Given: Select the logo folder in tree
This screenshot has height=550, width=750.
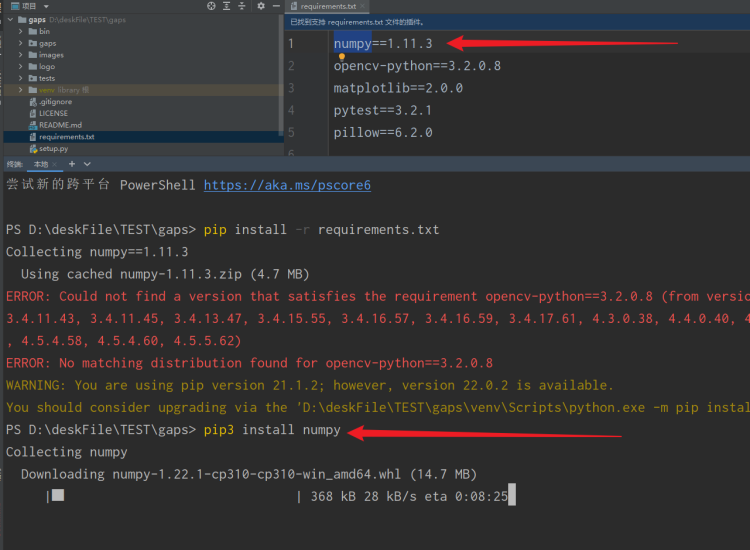Looking at the screenshot, I should 42,66.
